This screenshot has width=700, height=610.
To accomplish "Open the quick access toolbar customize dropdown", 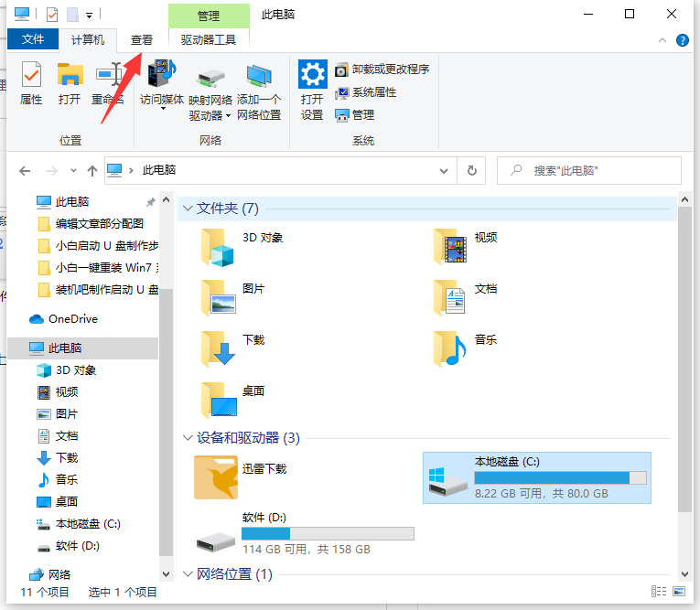I will click(x=89, y=15).
